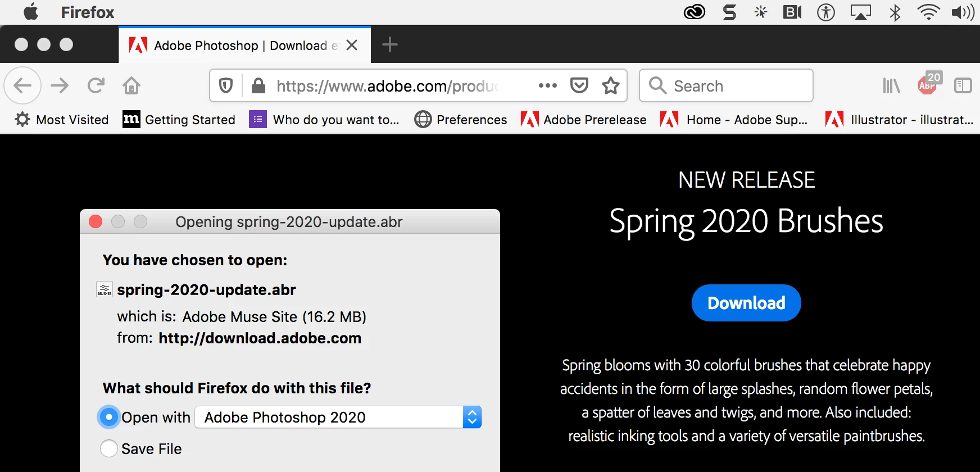This screenshot has width=980, height=472.
Task: Open Illustrator bookmark
Action: (x=899, y=120)
